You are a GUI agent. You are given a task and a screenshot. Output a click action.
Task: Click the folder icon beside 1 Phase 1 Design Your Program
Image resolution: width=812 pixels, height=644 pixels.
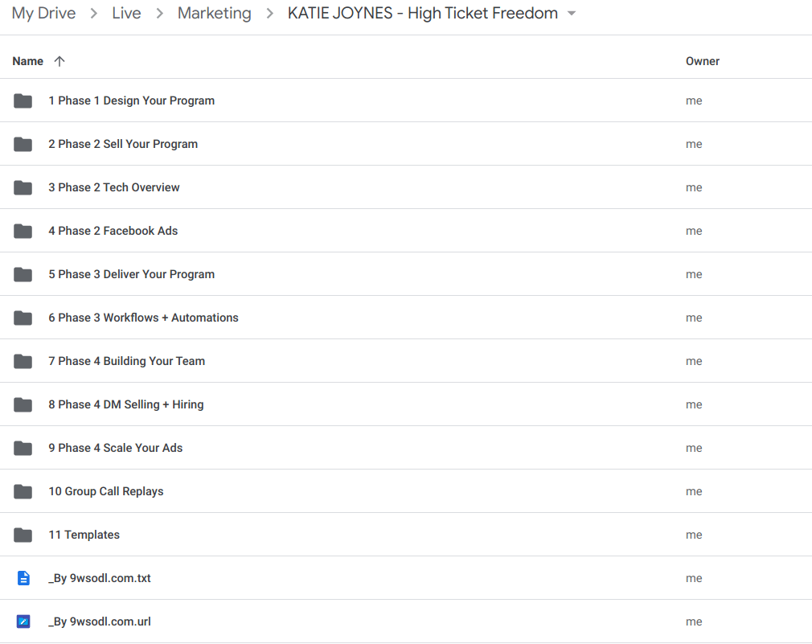click(x=23, y=100)
